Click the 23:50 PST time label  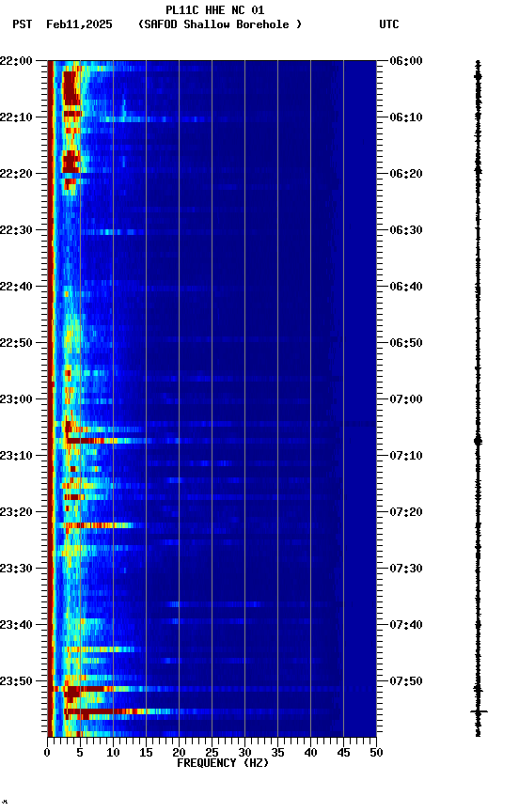[16, 681]
